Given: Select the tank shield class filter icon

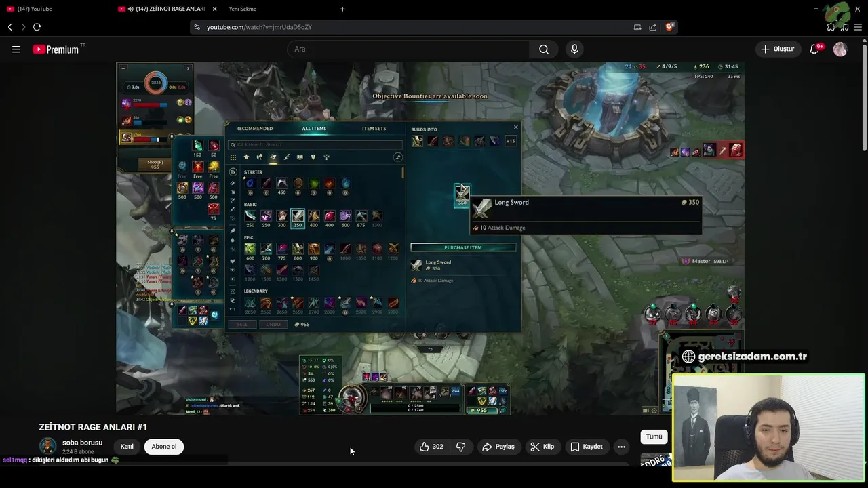Looking at the screenshot, I should click(313, 157).
